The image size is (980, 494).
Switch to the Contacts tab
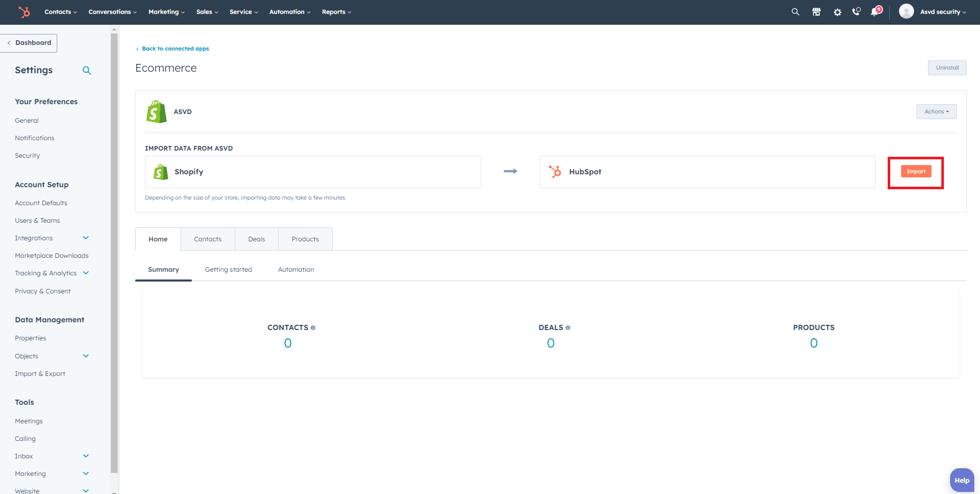(208, 239)
